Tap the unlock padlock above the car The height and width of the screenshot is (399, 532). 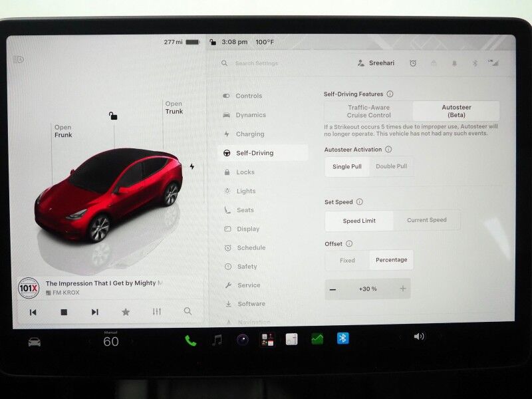point(113,116)
